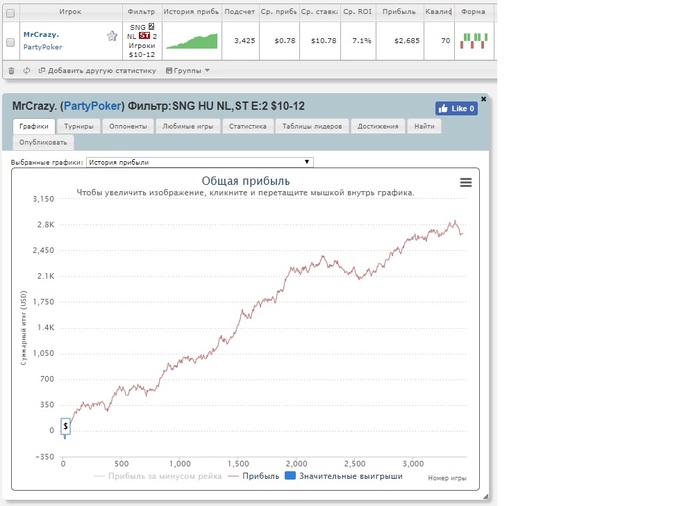700x506 pixels.
Task: Refresh stats with the reload arrow icon
Action: 27,71
